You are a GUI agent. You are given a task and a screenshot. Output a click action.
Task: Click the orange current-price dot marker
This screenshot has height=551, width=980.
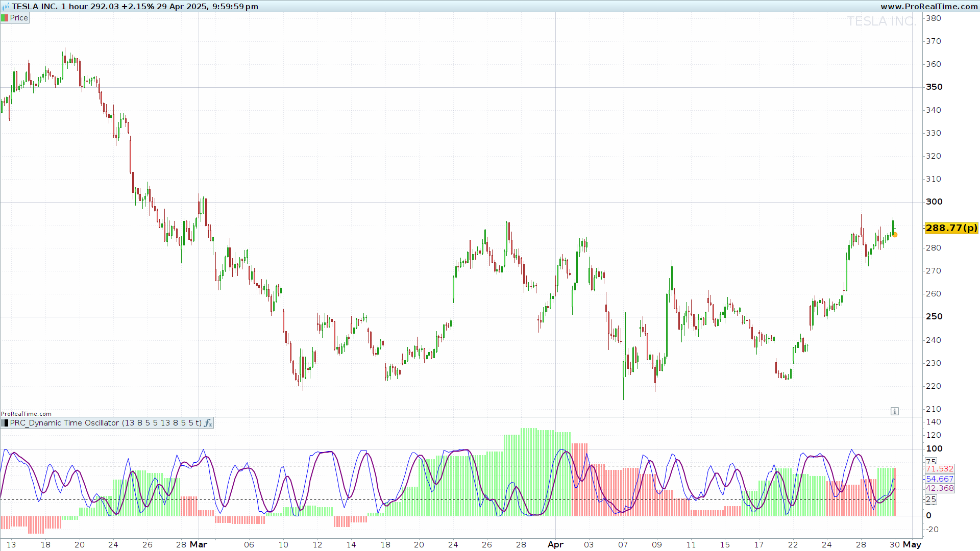click(895, 235)
